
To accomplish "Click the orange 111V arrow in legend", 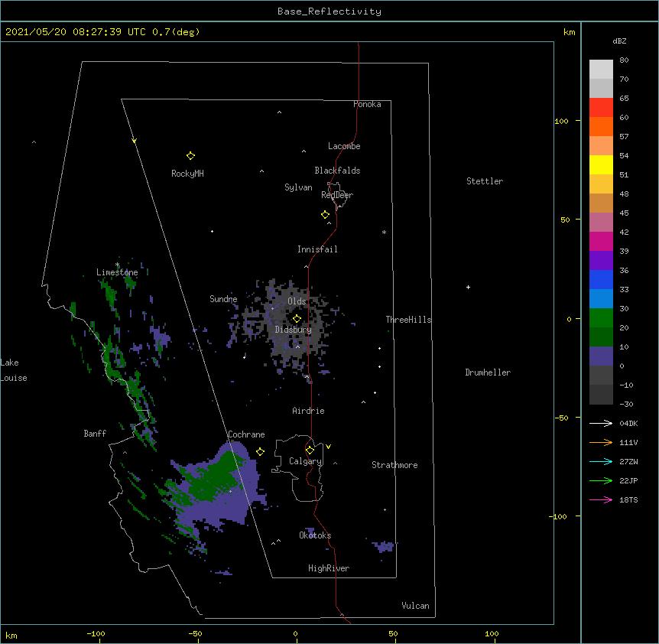I will [601, 442].
